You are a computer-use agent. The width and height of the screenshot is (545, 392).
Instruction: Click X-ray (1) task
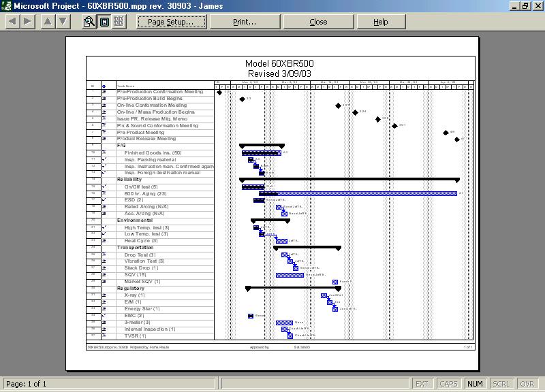pos(134,295)
